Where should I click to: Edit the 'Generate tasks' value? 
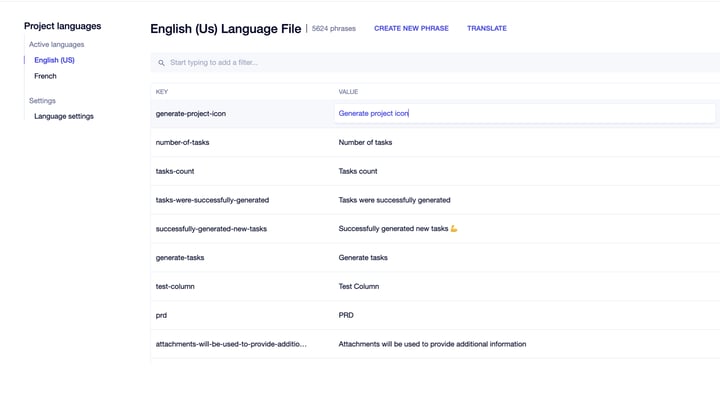pyautogui.click(x=363, y=258)
